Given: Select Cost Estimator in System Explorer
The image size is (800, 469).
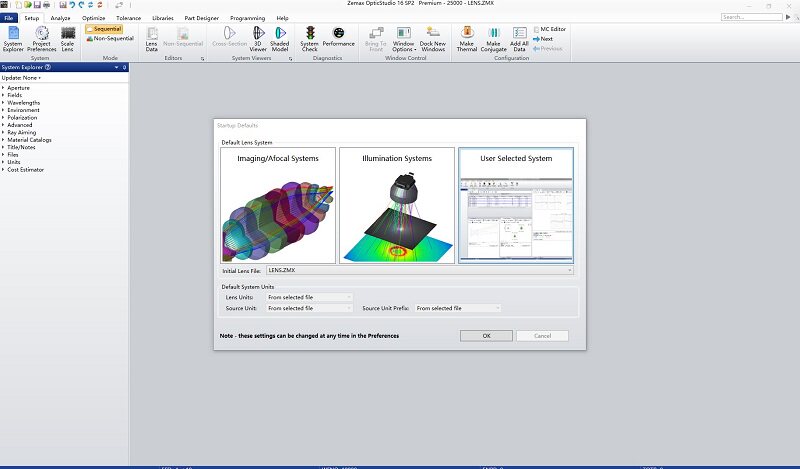Looking at the screenshot, I should pyautogui.click(x=26, y=169).
